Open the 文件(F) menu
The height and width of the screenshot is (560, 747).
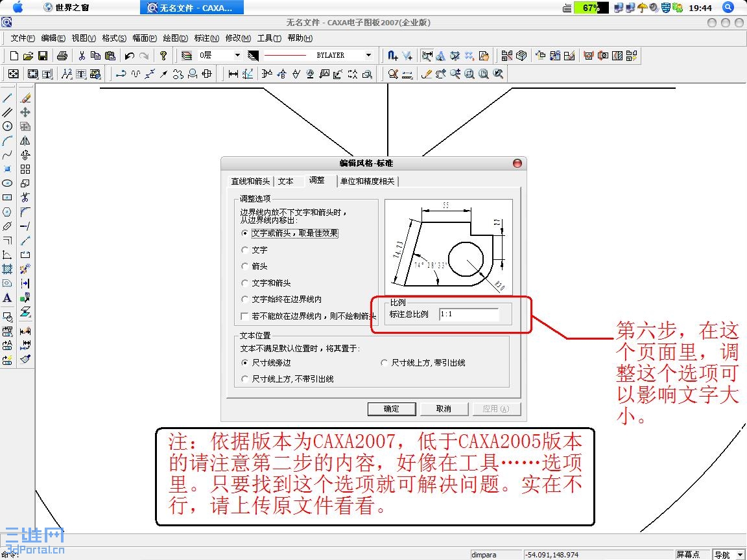coord(23,38)
